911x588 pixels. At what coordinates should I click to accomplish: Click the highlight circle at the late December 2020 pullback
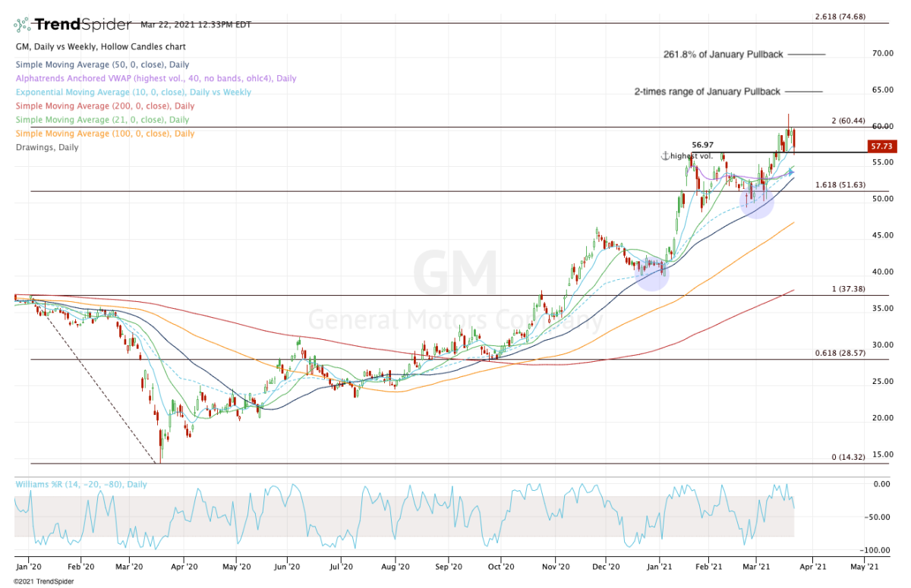point(651,273)
